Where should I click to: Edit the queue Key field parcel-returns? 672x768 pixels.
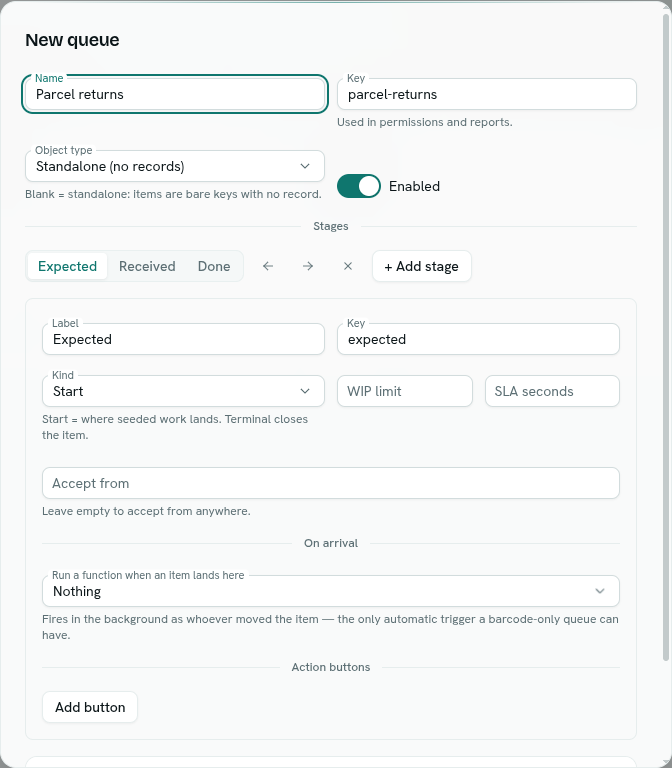(x=487, y=94)
